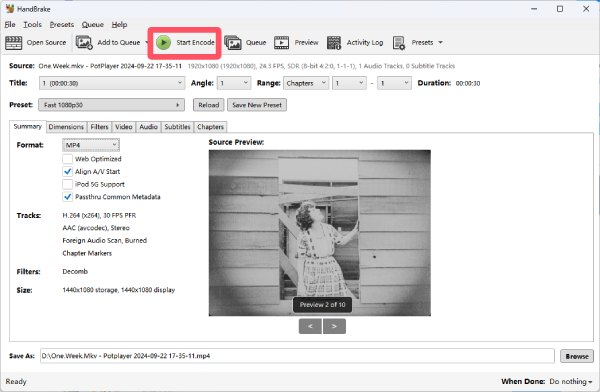Image resolution: width=600 pixels, height=392 pixels.
Task: Open the Queue menu
Action: (x=93, y=24)
